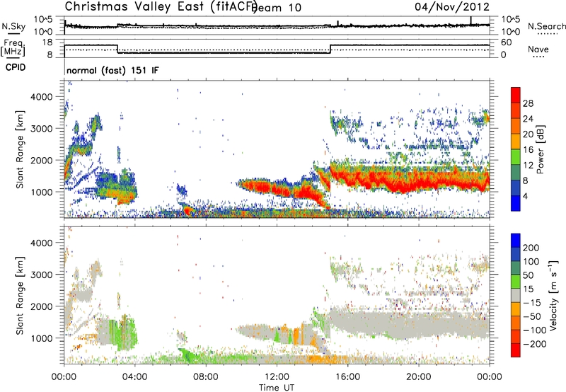Image resolution: width=566 pixels, height=392 pixels.
Task: Click the power panel 'Slant Range [km]' label
Action: (20, 149)
